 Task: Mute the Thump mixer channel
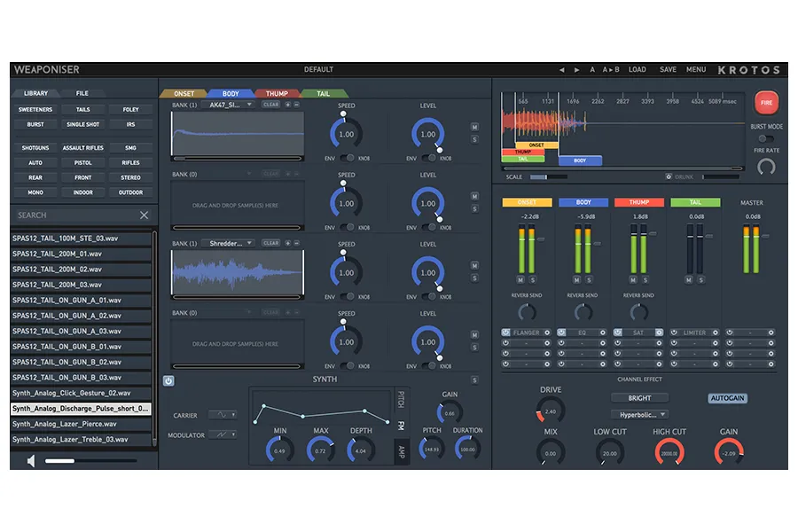pyautogui.click(x=632, y=280)
